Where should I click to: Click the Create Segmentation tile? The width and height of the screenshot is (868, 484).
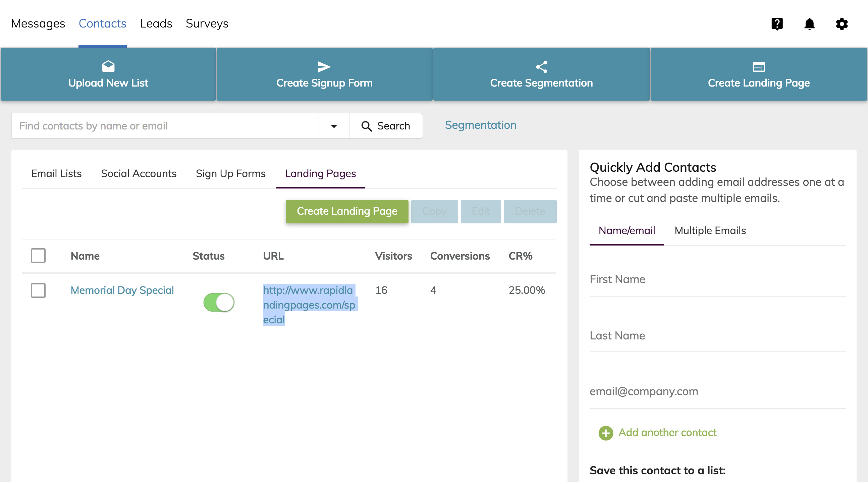541,74
